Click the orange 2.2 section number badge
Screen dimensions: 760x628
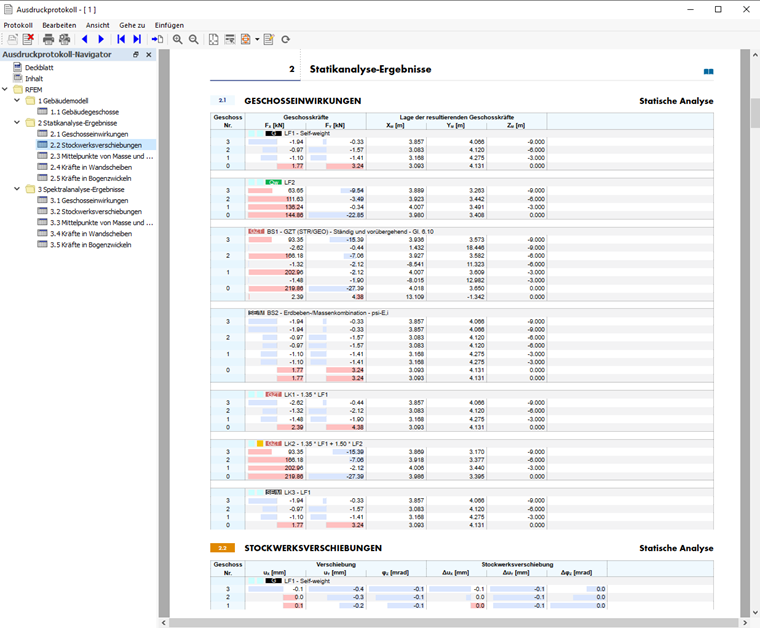click(x=222, y=548)
